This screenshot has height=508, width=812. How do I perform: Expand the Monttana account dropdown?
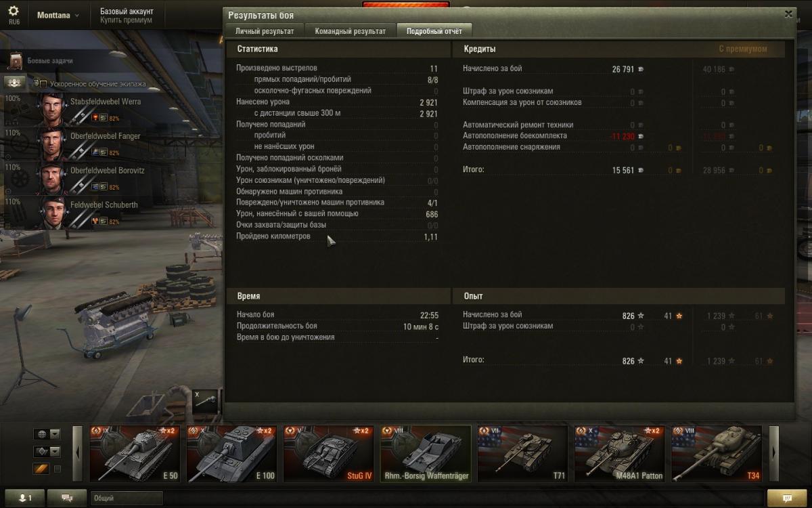point(58,15)
